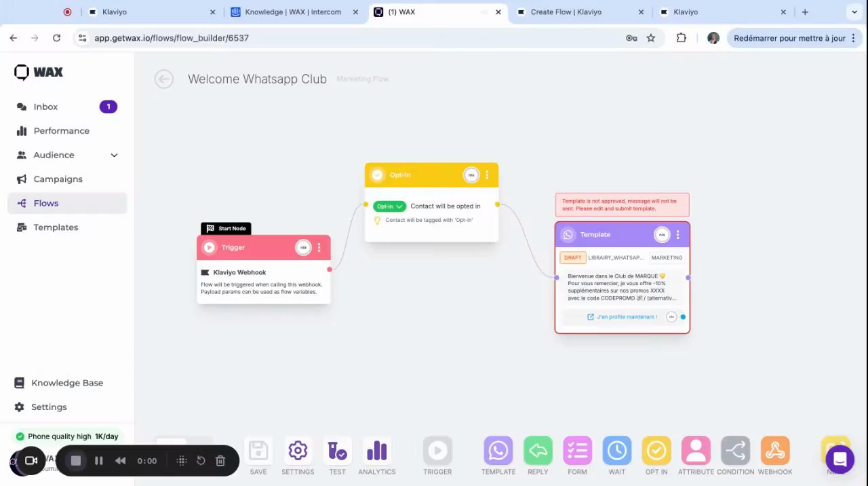The height and width of the screenshot is (486, 868).
Task: Open the Intercom chat bubble
Action: click(x=840, y=460)
